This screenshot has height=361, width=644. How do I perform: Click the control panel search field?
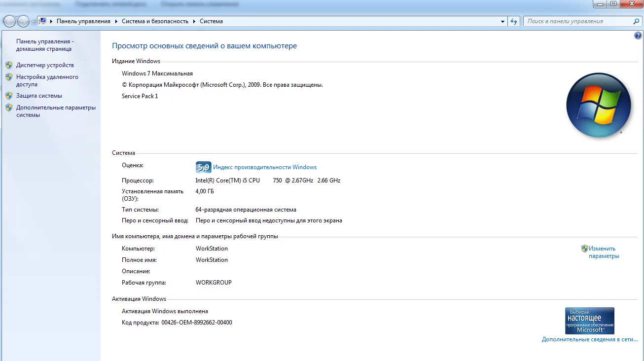(578, 22)
